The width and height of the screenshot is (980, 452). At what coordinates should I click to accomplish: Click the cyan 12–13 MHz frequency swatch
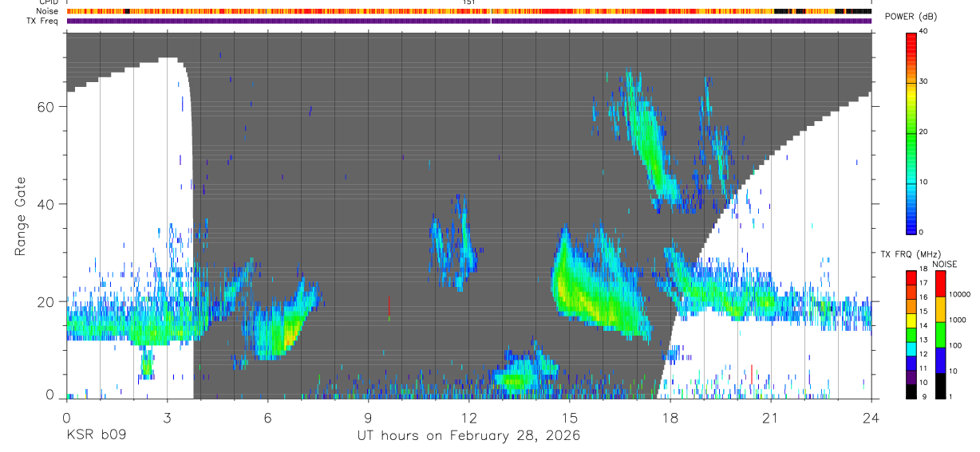coord(911,348)
